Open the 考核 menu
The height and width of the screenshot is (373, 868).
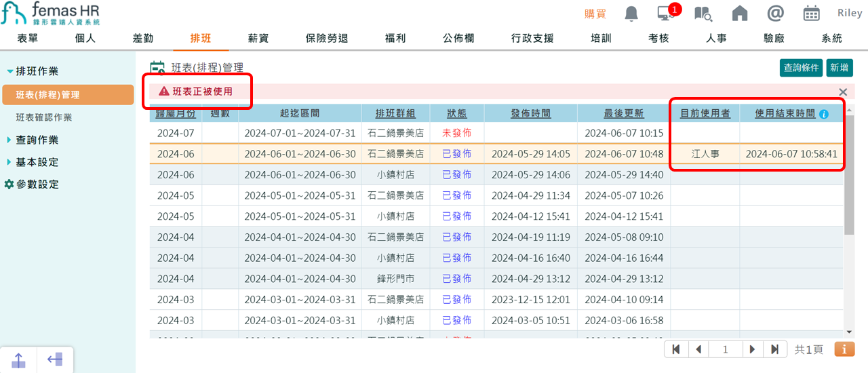[x=658, y=38]
